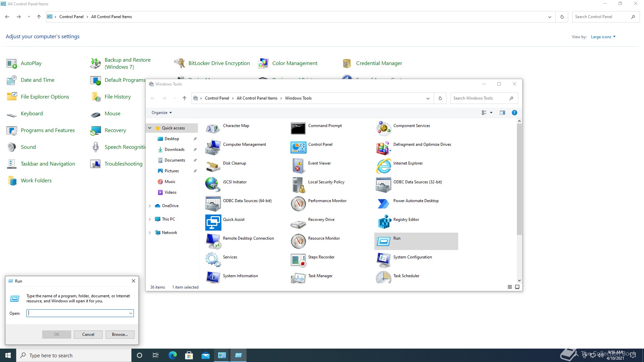Image resolution: width=644 pixels, height=362 pixels.
Task: Open the View by Large icons dropdown
Action: (x=603, y=37)
